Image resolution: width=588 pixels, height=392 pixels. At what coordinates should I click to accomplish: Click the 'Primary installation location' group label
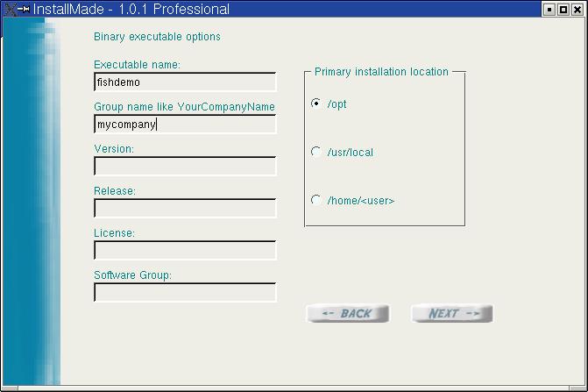tap(381, 72)
